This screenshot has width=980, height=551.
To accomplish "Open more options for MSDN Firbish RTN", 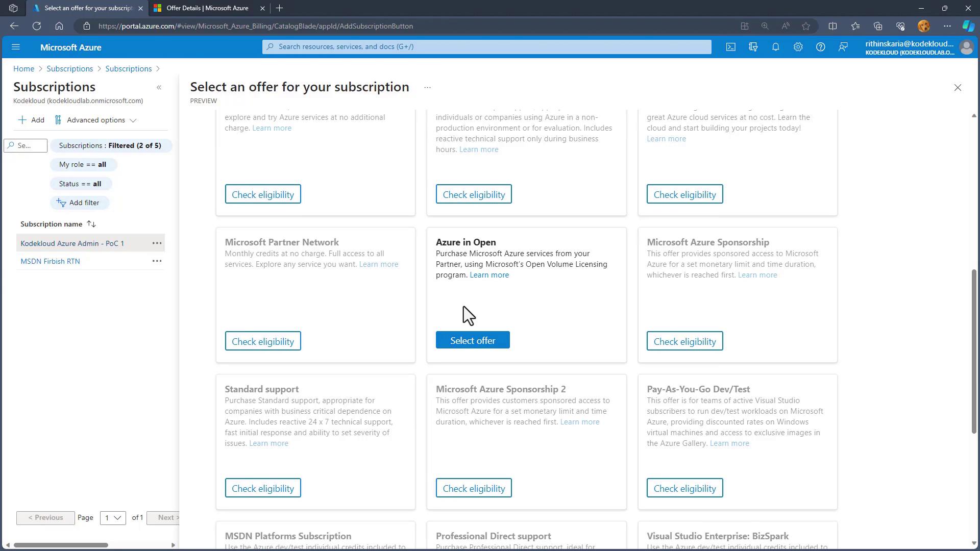I will coord(157,261).
